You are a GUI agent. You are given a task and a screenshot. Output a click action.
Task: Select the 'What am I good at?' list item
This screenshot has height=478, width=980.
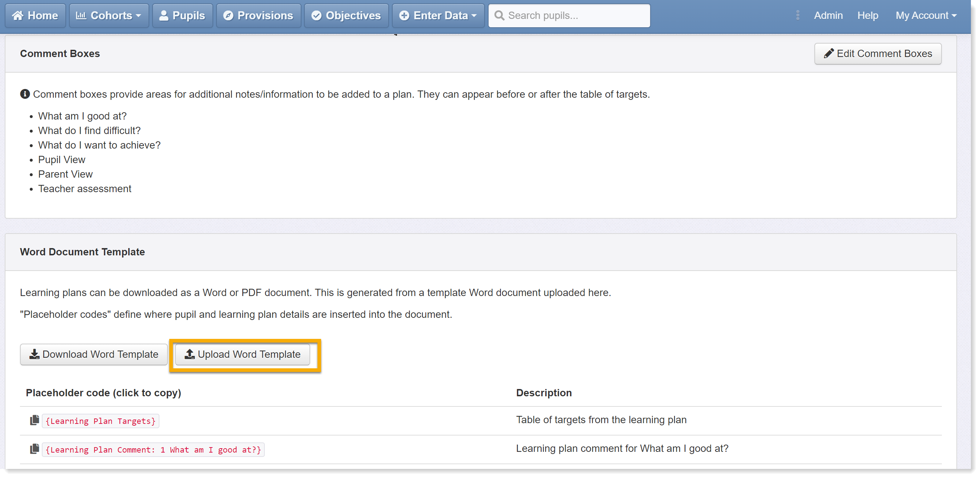coord(82,116)
